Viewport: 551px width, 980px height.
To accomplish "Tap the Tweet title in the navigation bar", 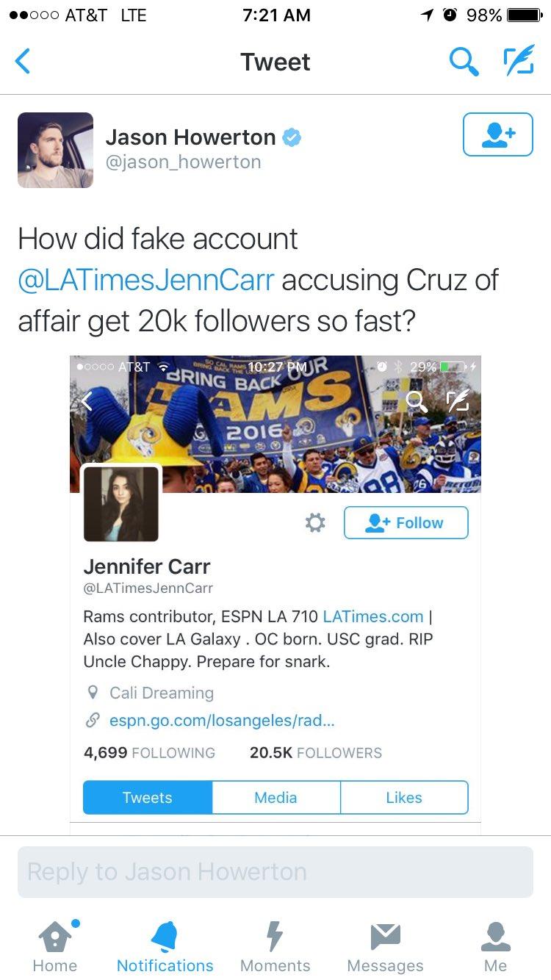I will pyautogui.click(x=275, y=62).
